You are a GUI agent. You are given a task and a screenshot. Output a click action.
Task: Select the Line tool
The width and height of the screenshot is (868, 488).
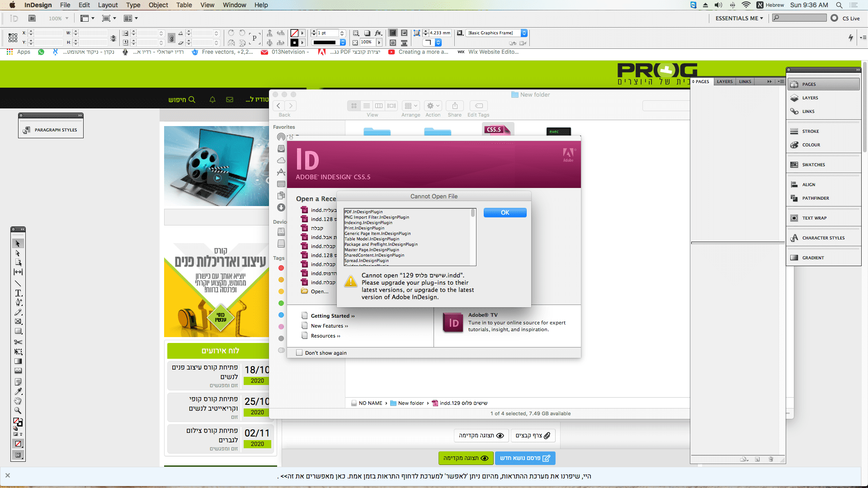click(x=18, y=283)
